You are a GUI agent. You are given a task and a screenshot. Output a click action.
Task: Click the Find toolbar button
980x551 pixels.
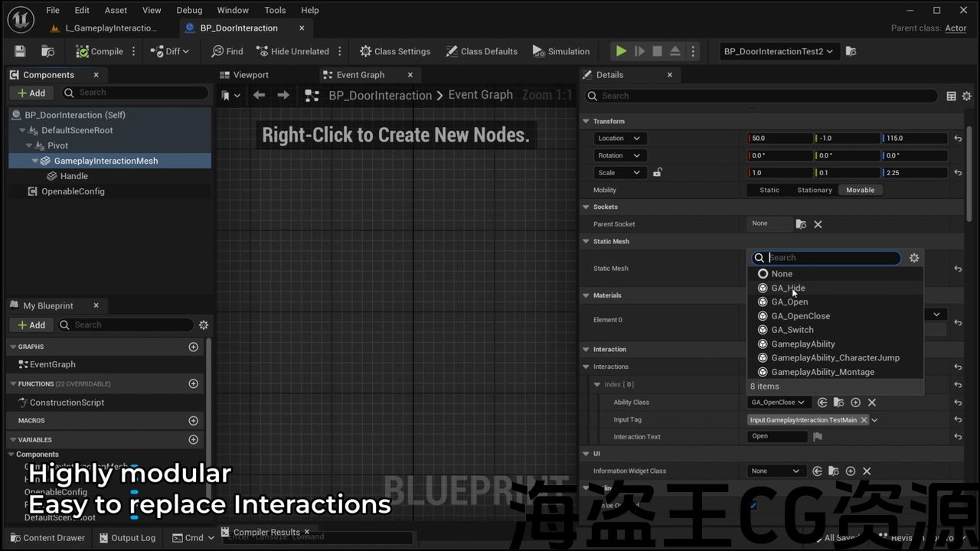pyautogui.click(x=227, y=51)
